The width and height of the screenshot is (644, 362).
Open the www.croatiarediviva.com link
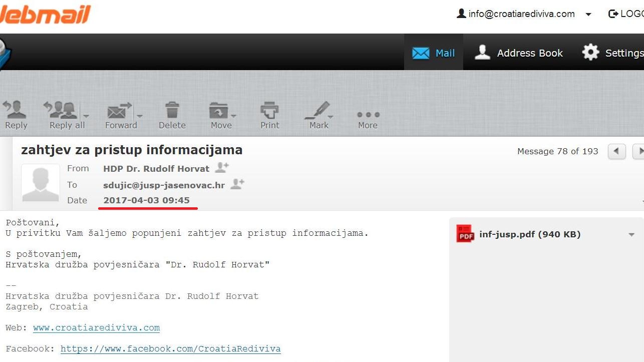pos(96,328)
